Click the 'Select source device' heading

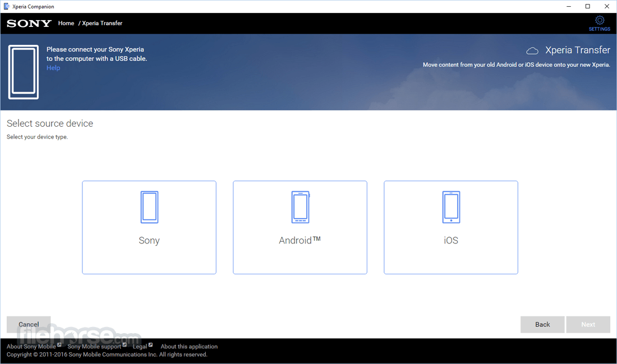coord(50,123)
